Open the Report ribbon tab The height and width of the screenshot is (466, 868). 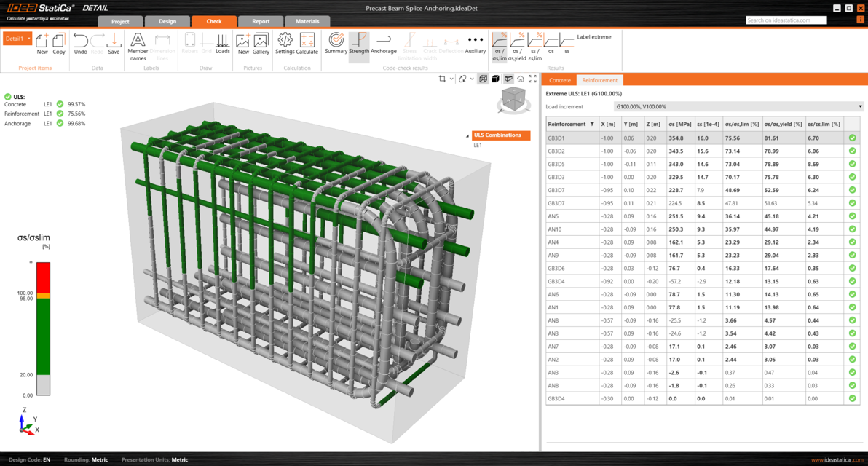pos(260,21)
